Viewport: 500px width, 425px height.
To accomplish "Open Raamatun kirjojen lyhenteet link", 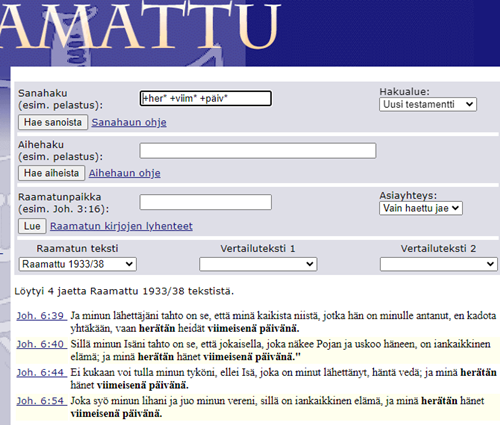I will coord(121,226).
